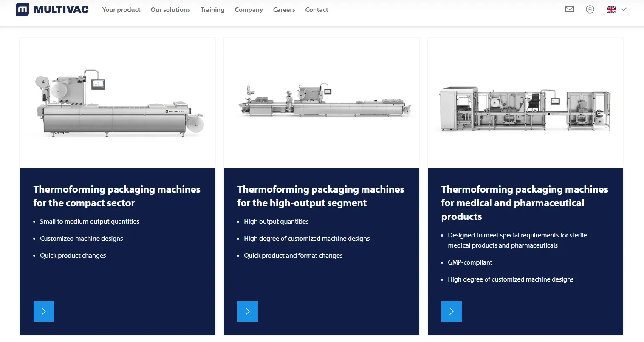
Task: Click arrow button under medical and pharmaceutical card
Action: (452, 311)
